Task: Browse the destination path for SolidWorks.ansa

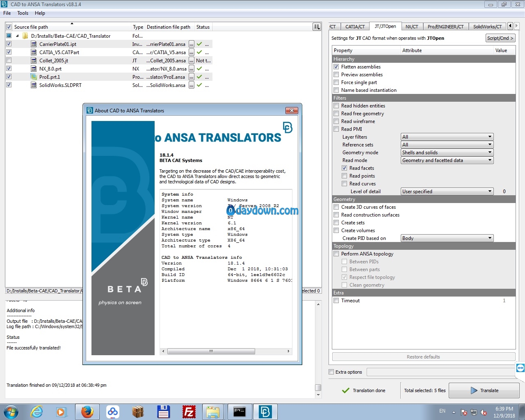Action: (x=191, y=85)
